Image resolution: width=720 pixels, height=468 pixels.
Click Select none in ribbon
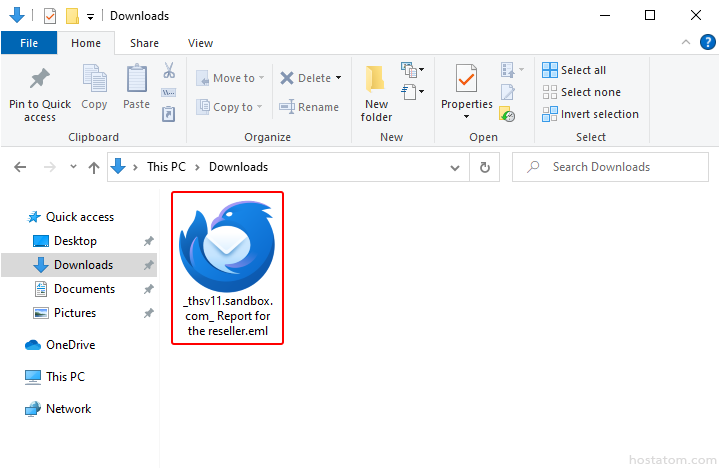tap(580, 92)
